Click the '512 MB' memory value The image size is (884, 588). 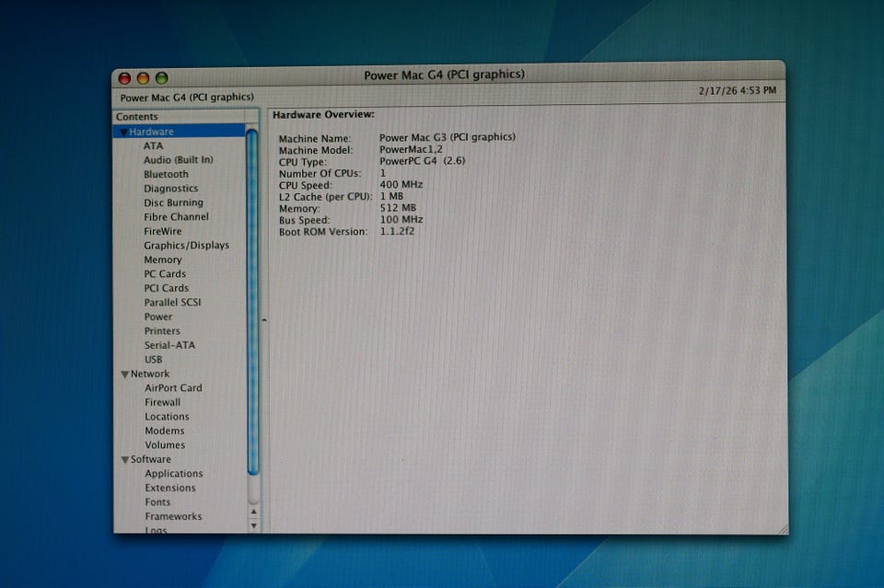(398, 208)
